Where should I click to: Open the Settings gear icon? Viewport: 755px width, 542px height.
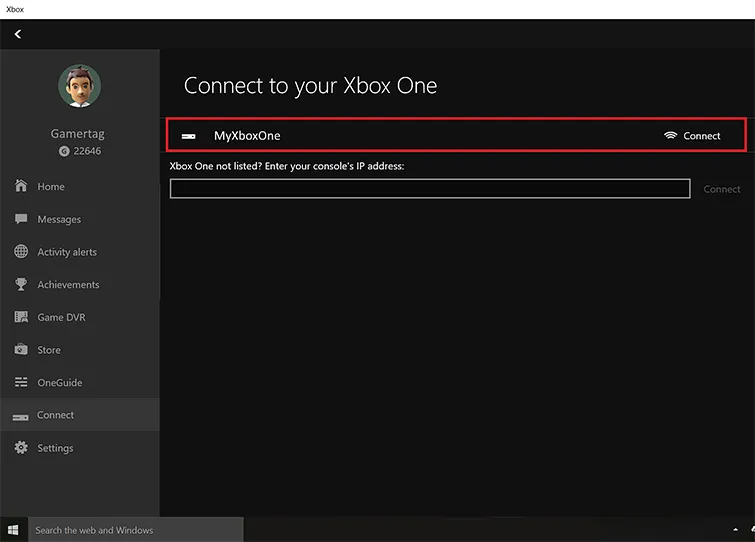point(21,448)
